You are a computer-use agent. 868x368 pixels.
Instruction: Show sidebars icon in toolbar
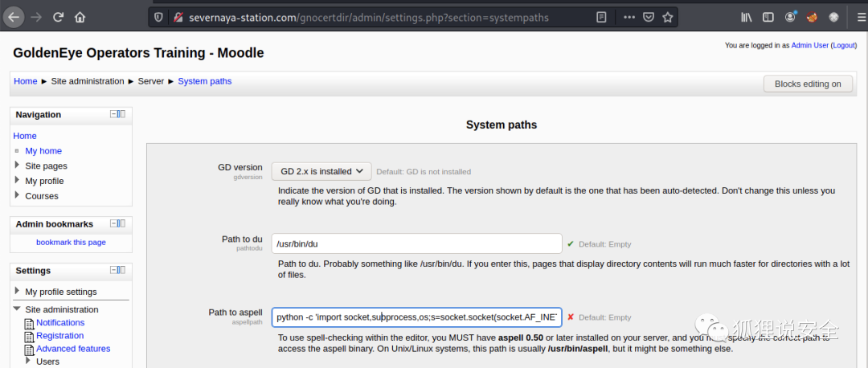pyautogui.click(x=768, y=17)
